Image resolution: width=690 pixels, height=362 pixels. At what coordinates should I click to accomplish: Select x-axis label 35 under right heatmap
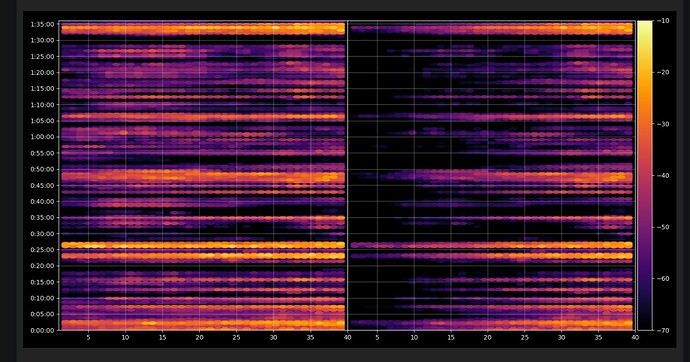coord(598,338)
